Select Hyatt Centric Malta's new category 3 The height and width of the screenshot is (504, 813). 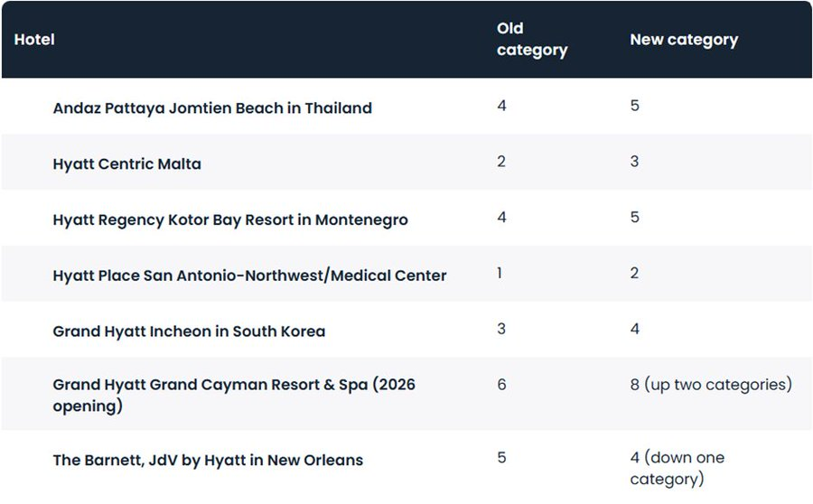(x=634, y=162)
